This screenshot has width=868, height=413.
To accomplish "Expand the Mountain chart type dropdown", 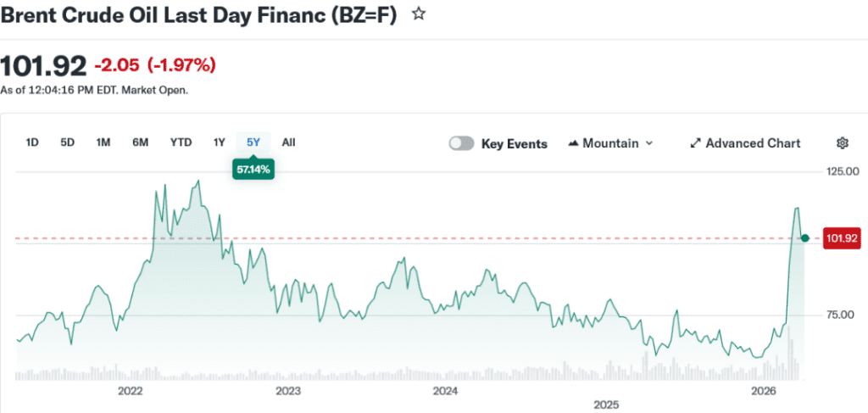I will (649, 143).
